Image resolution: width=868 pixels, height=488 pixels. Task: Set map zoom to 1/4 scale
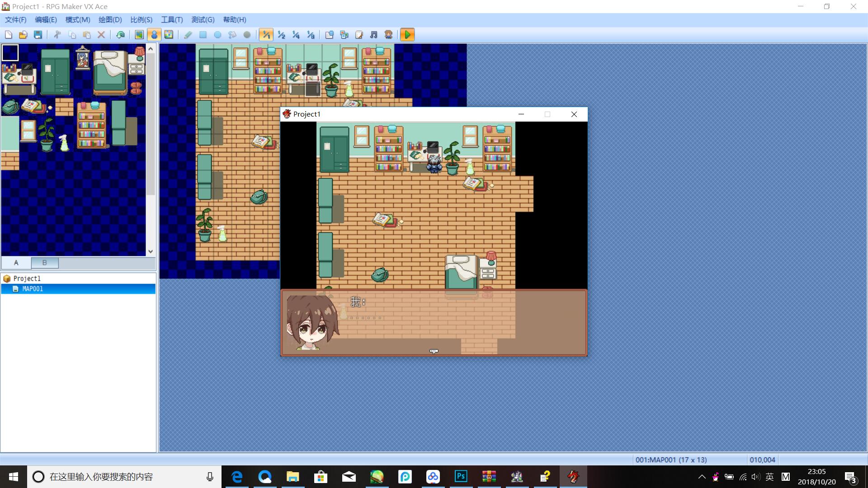pyautogui.click(x=296, y=35)
